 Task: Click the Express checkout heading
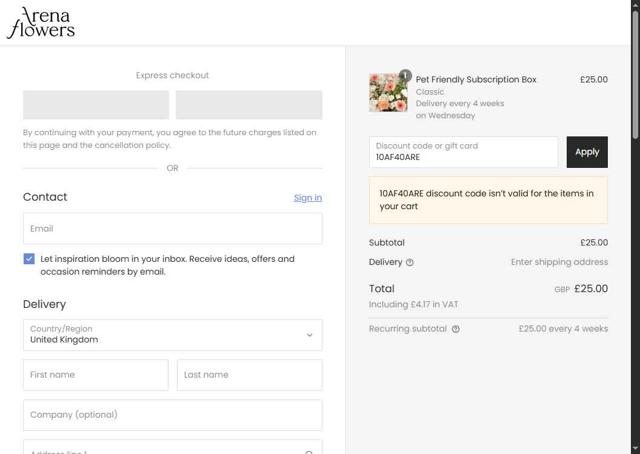pos(172,76)
